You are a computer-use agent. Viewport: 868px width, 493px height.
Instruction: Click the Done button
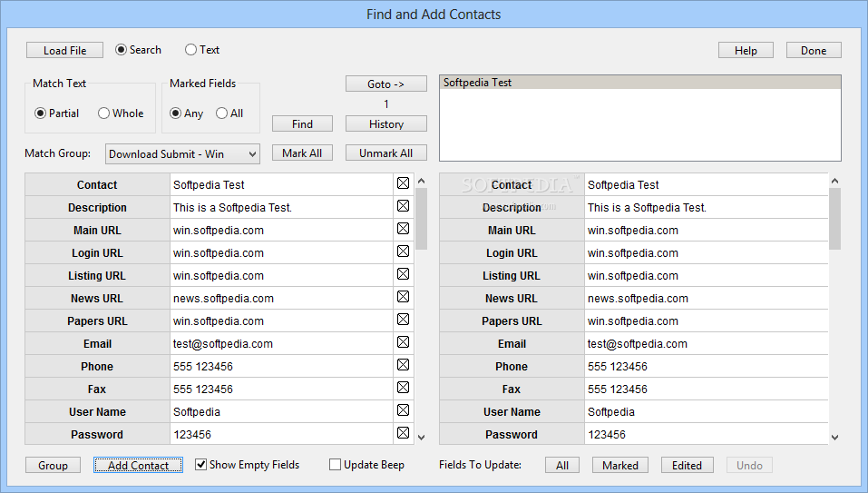tap(814, 51)
